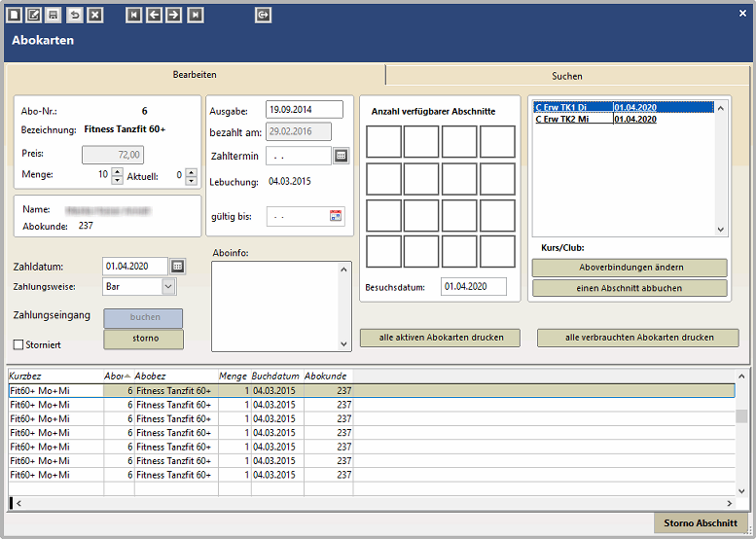Sort table by Abokunde column header
The image size is (756, 539).
point(328,377)
